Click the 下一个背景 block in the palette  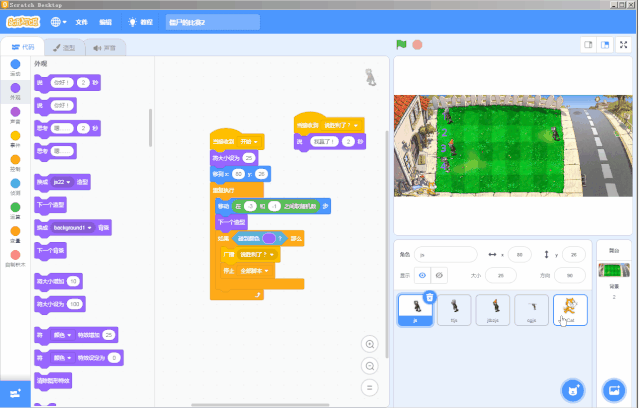(51, 250)
